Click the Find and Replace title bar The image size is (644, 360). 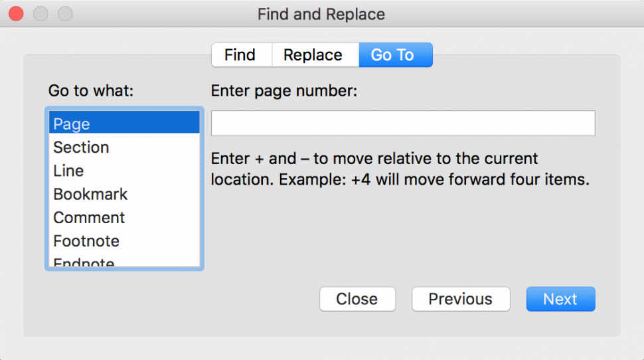click(x=321, y=14)
